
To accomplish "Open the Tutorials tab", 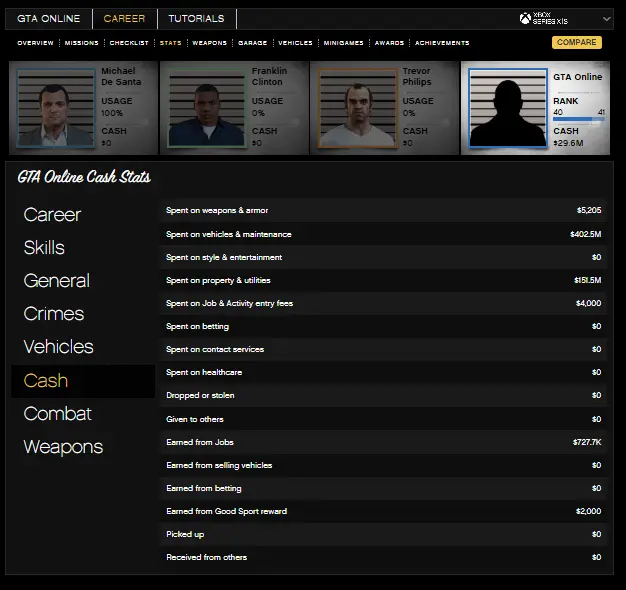I will pos(196,19).
